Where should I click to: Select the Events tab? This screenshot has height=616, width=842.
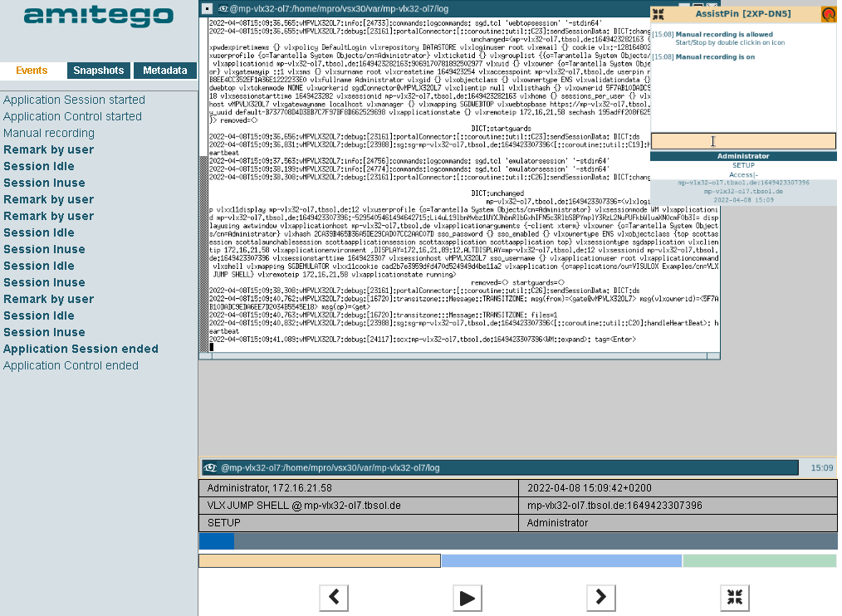32,71
